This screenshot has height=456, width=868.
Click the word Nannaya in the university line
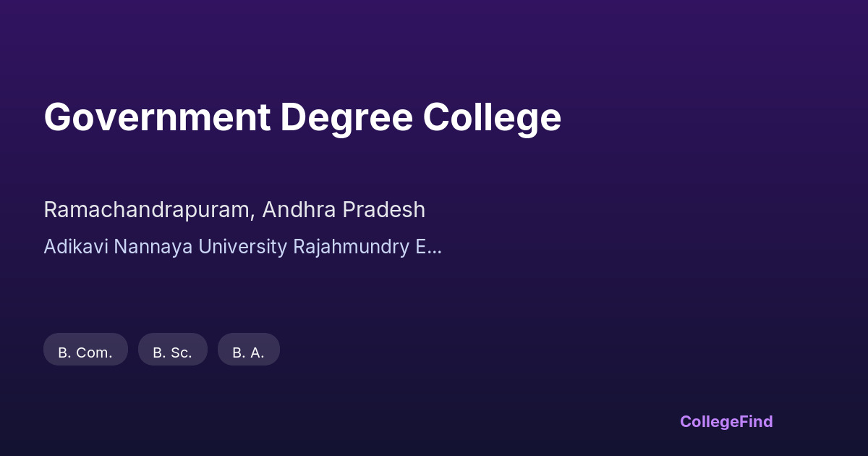coord(153,247)
